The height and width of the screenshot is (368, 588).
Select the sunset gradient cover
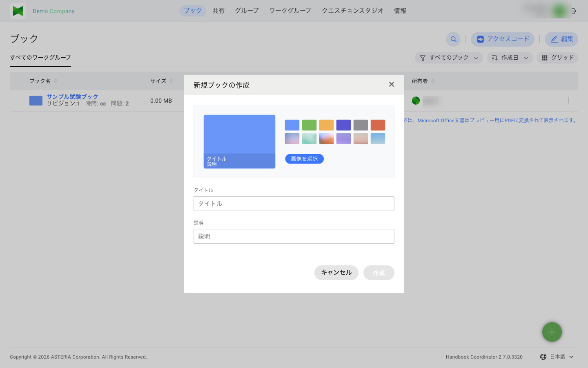click(326, 139)
